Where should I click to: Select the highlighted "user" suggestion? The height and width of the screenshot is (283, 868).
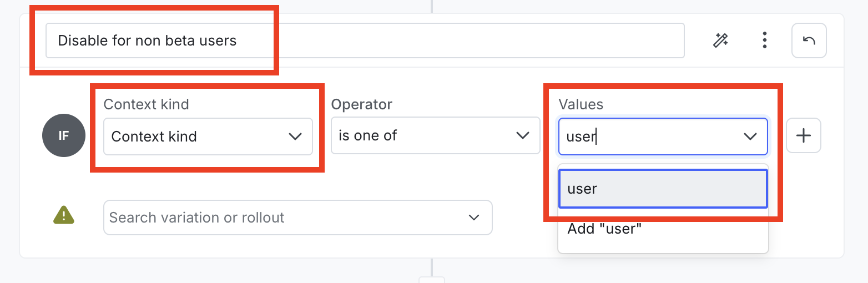point(663,189)
